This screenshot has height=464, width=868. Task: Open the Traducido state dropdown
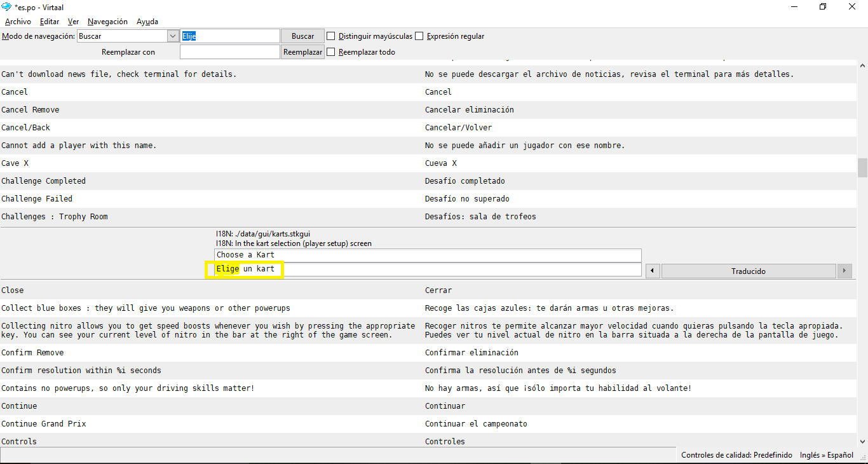click(x=749, y=271)
